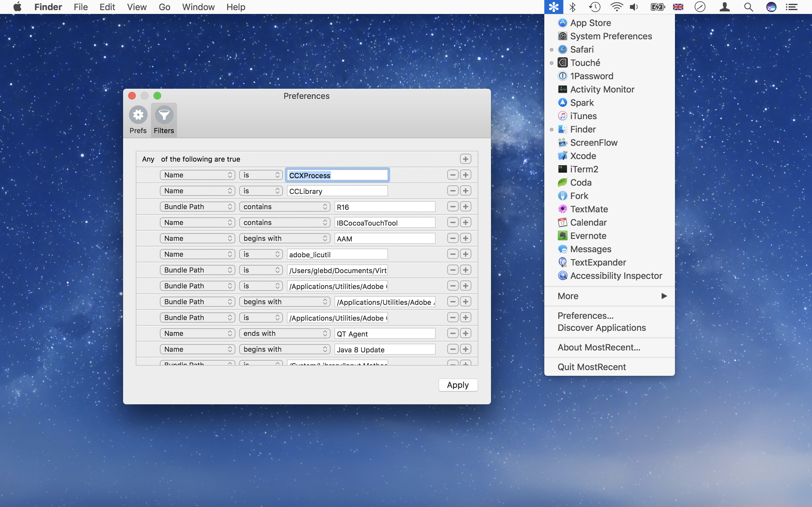Open the Window menu in menu bar

click(x=198, y=7)
